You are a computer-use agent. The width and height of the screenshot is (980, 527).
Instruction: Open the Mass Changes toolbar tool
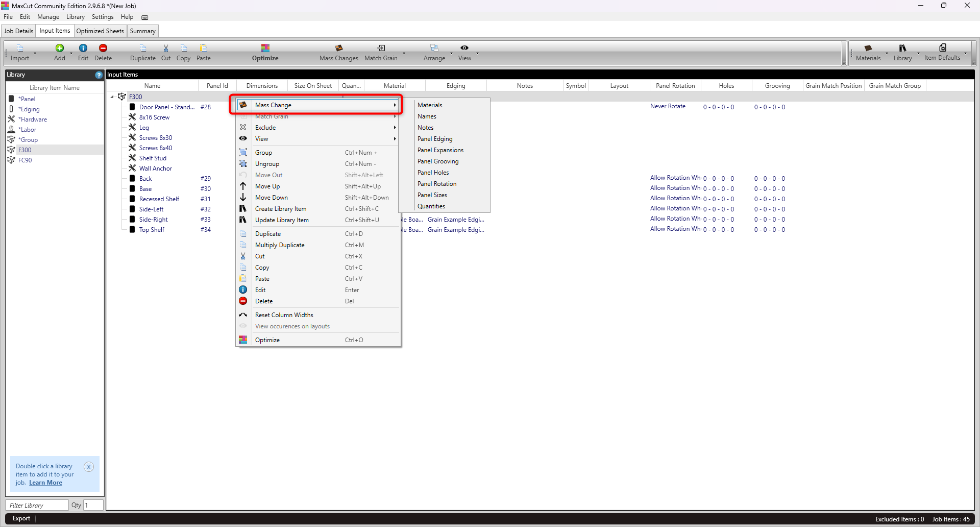click(x=339, y=53)
